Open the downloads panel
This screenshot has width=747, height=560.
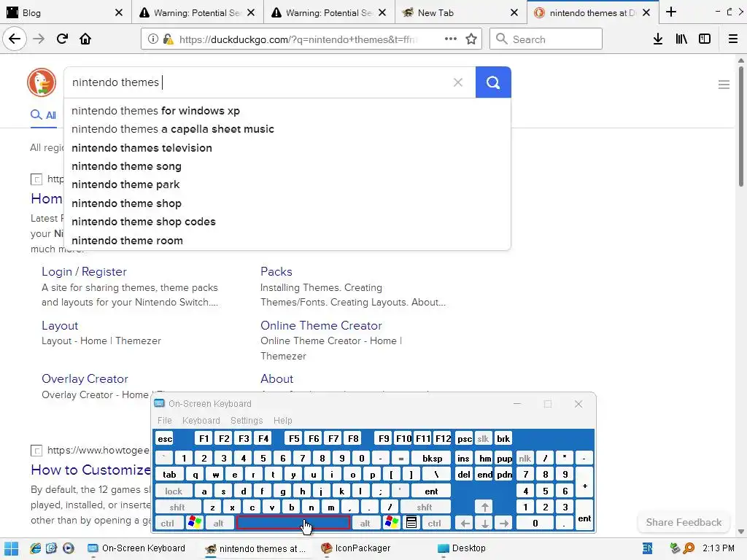point(658,39)
